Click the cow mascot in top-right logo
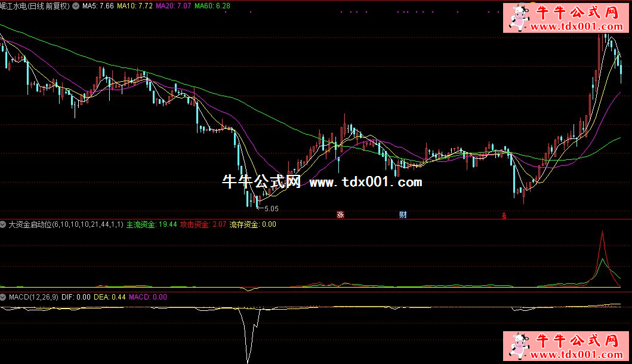Viewport: 632px width, 364px height. [x=516, y=19]
